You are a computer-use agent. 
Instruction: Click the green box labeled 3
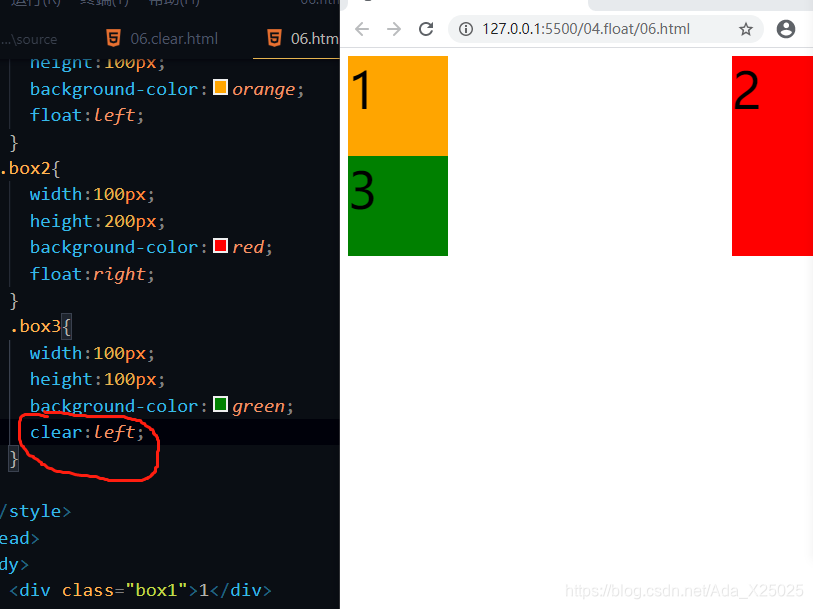point(398,206)
